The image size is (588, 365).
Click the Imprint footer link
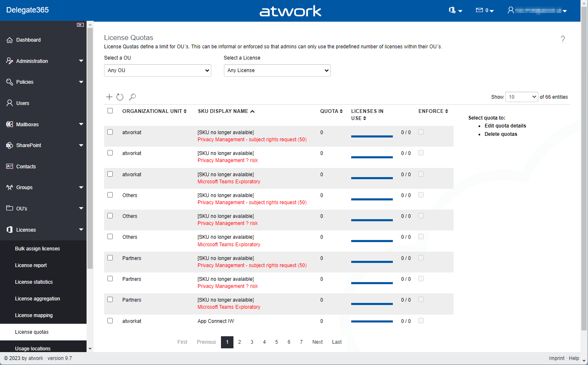556,358
